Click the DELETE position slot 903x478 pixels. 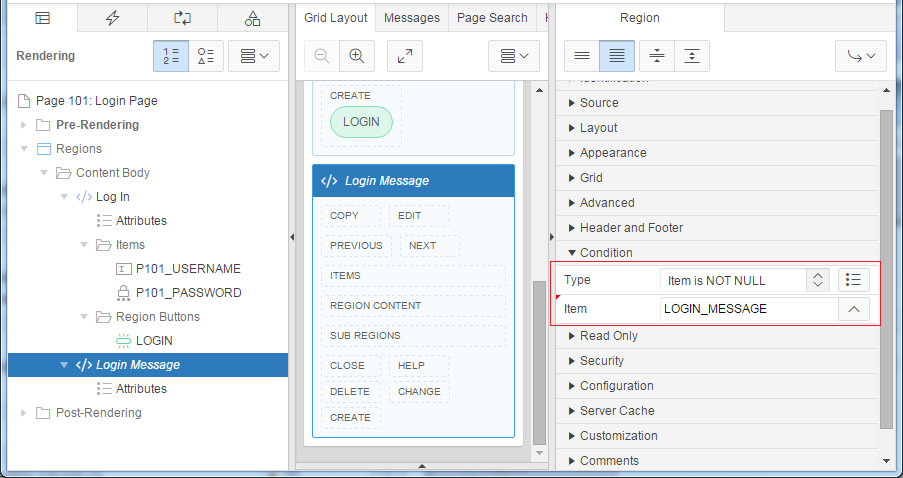coord(351,392)
